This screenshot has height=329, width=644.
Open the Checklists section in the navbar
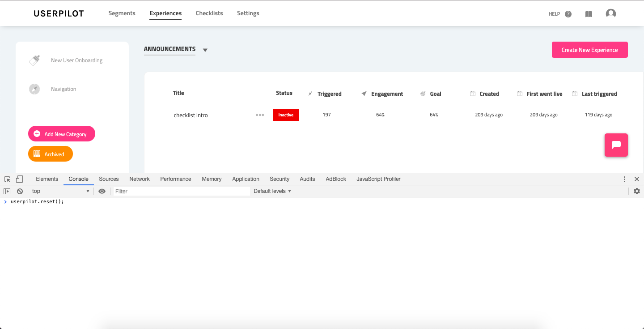209,13
